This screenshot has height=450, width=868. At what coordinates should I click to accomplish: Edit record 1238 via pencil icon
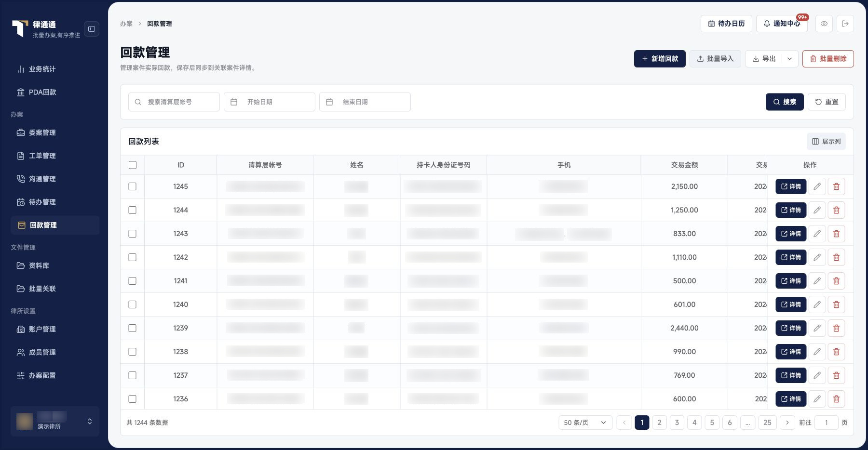(817, 352)
